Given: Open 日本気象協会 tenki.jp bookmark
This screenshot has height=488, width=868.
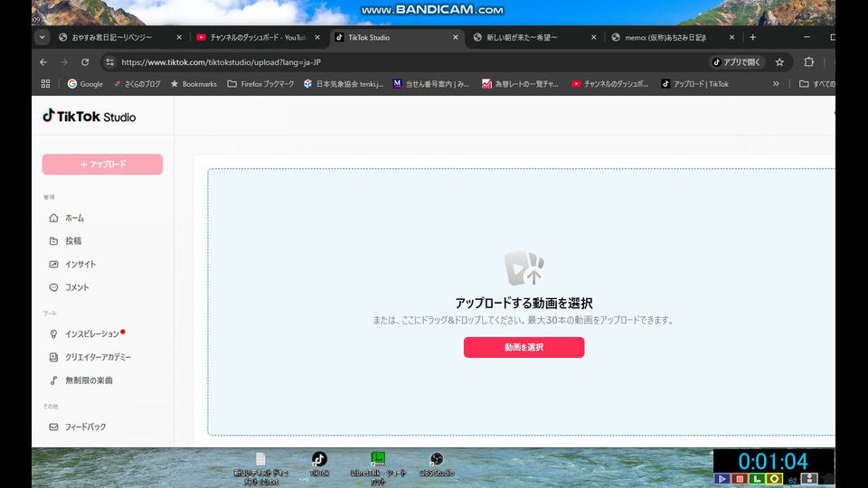Looking at the screenshot, I should pos(344,84).
